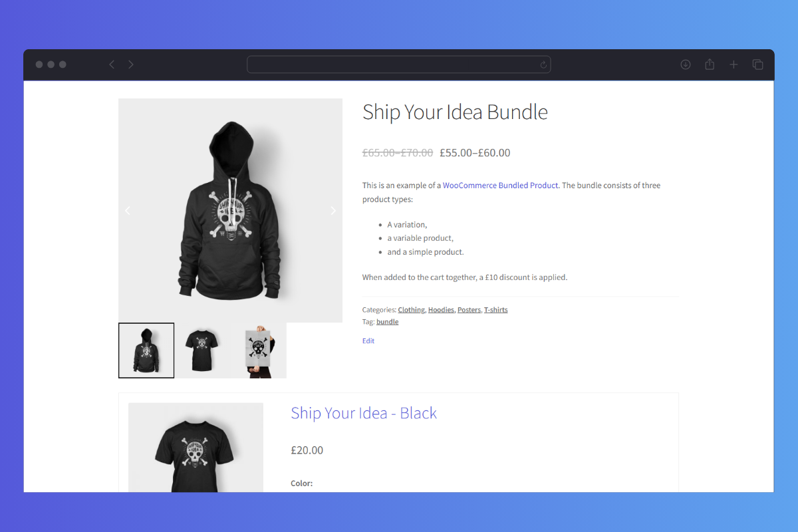
Task: Open the Hoodies category link
Action: [441, 310]
